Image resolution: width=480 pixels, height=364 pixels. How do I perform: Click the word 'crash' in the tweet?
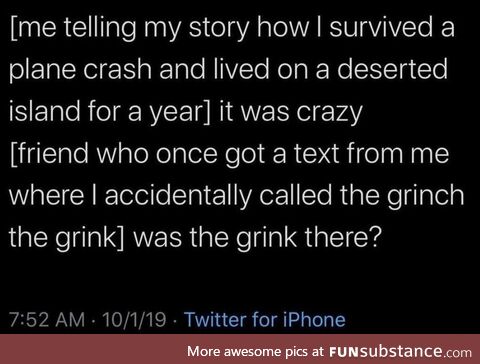(117, 69)
